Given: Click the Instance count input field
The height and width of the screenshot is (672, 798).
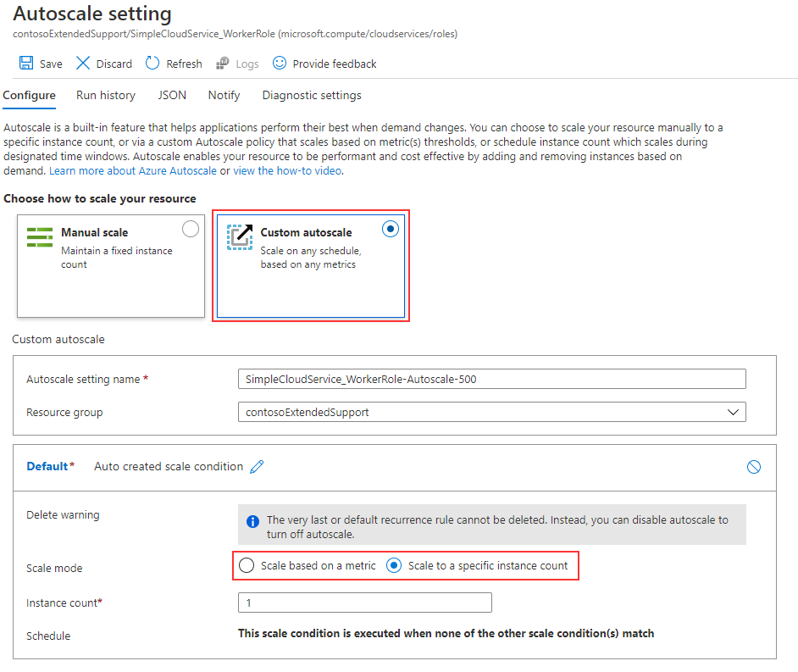Looking at the screenshot, I should pyautogui.click(x=364, y=602).
